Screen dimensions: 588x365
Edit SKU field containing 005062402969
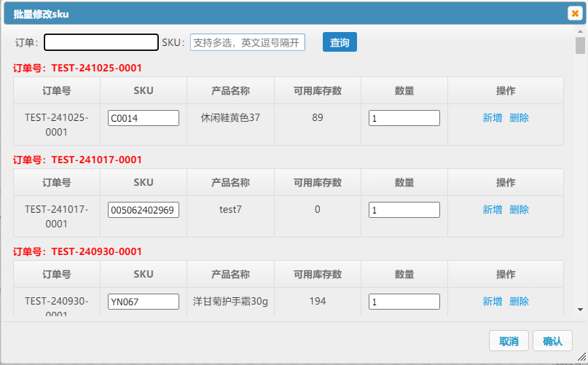click(x=144, y=210)
